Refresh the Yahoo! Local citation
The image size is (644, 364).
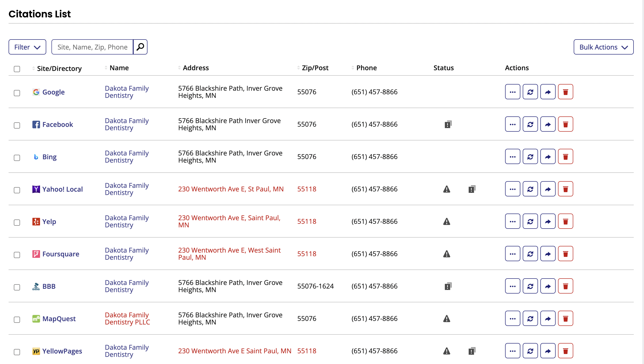click(530, 189)
